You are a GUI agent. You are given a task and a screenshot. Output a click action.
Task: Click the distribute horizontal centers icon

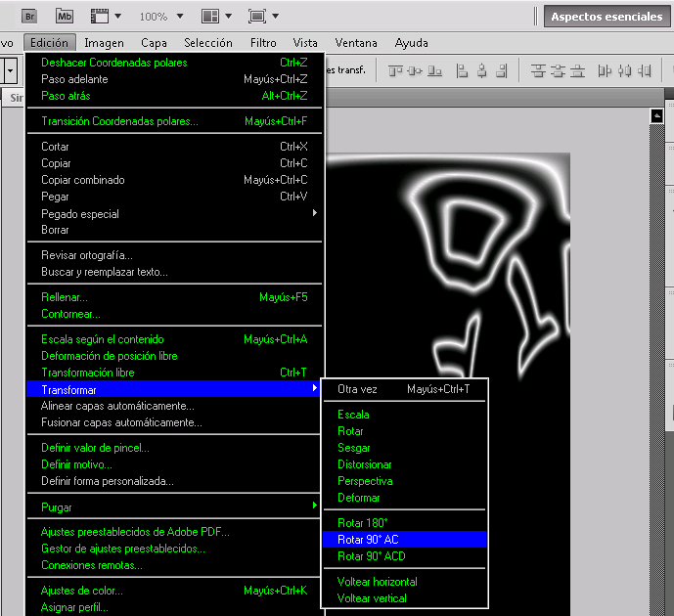(626, 70)
